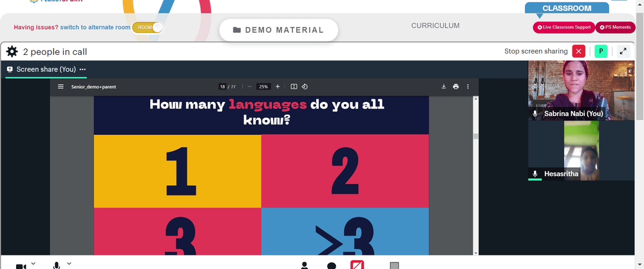Open the Screen share tab's three-dot menu

[82, 70]
